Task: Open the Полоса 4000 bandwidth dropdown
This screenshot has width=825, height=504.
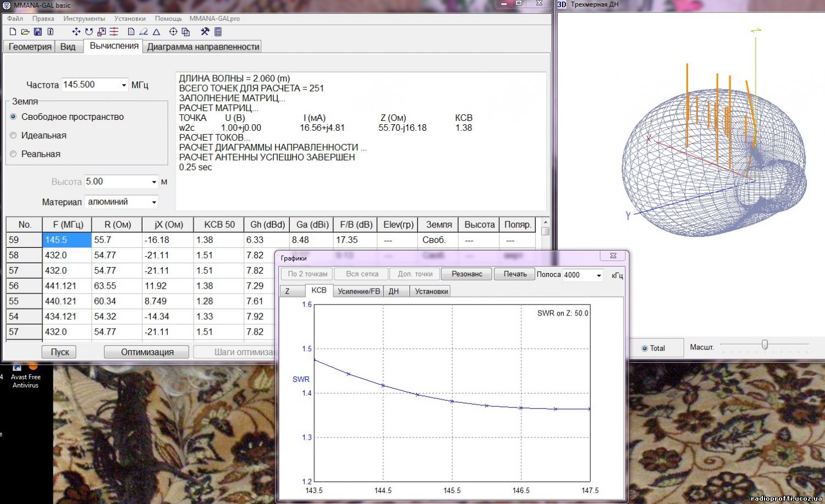Action: 599,275
